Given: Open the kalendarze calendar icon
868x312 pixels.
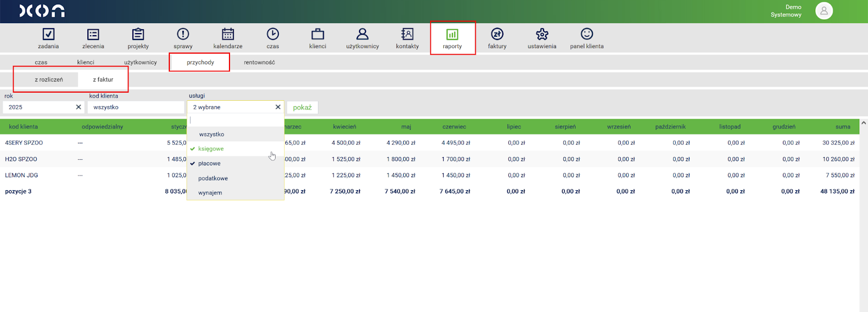Looking at the screenshot, I should (x=228, y=35).
